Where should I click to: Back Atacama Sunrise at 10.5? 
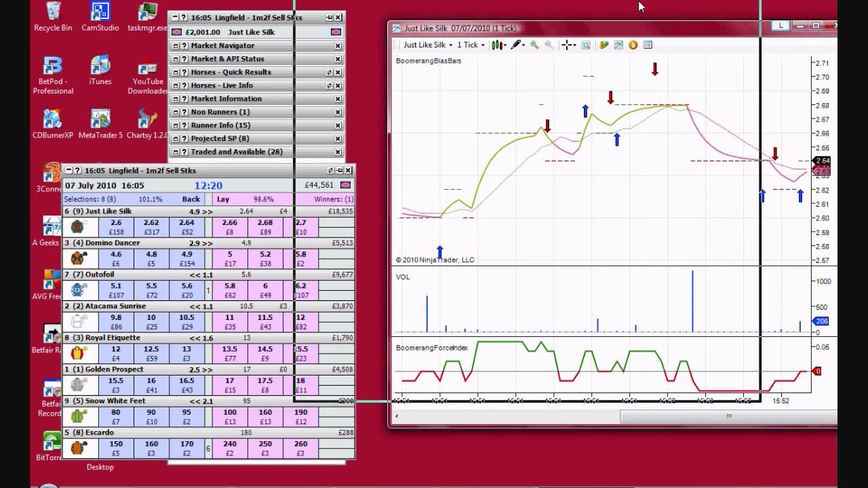(x=186, y=321)
